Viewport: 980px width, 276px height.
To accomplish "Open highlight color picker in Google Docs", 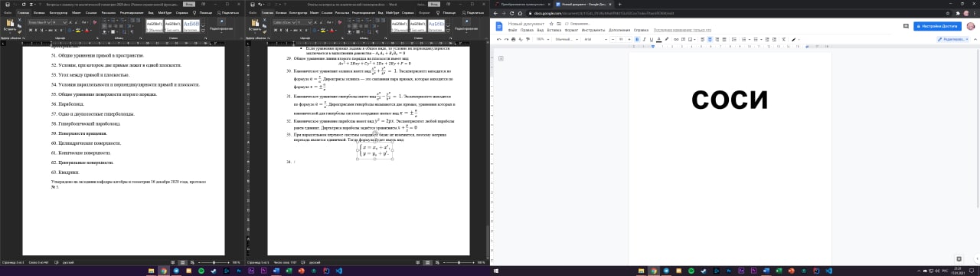I will click(667, 39).
